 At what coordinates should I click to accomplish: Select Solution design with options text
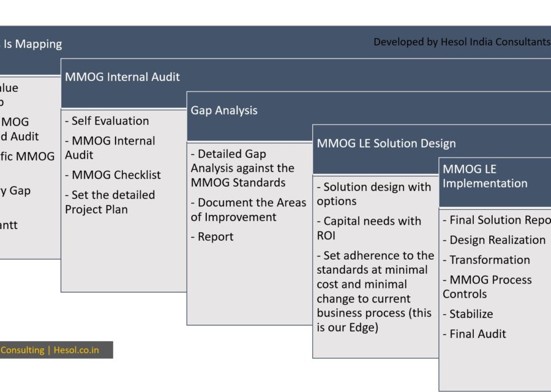(x=374, y=194)
